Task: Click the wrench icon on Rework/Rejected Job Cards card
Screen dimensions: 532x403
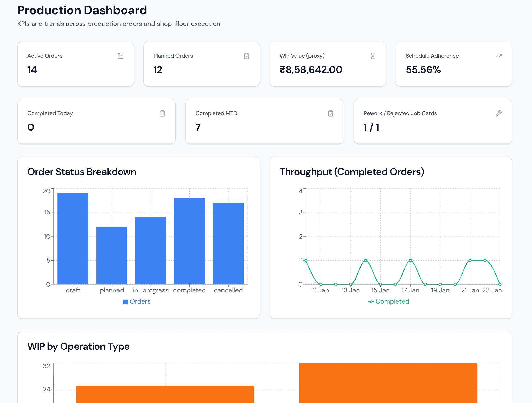Action: 499,113
